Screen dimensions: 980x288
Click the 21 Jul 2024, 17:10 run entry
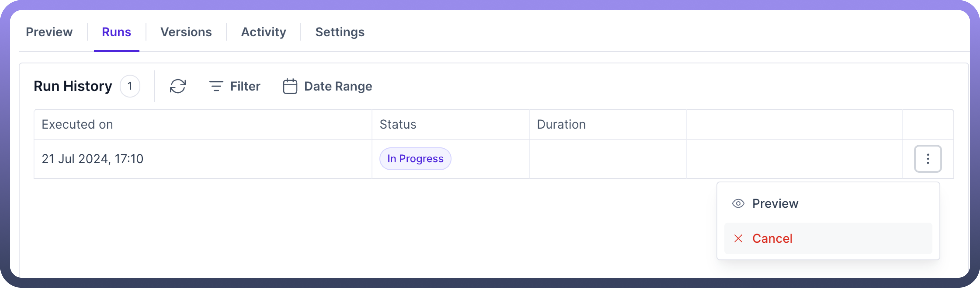coord(92,159)
